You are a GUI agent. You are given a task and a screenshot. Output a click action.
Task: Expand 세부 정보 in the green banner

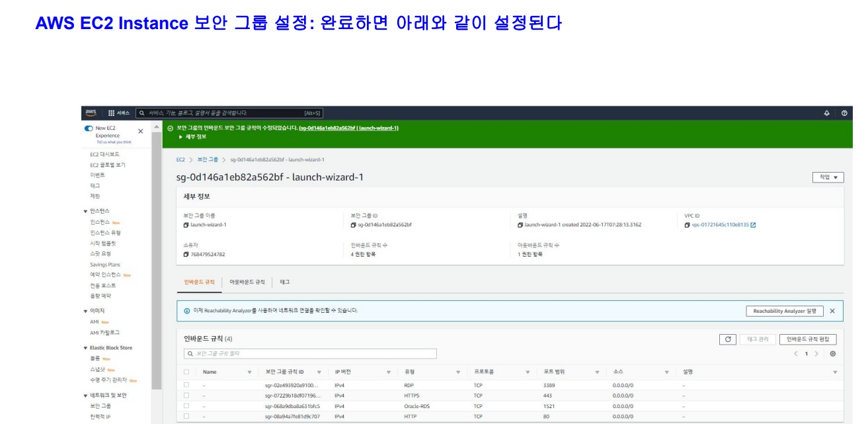(x=193, y=137)
